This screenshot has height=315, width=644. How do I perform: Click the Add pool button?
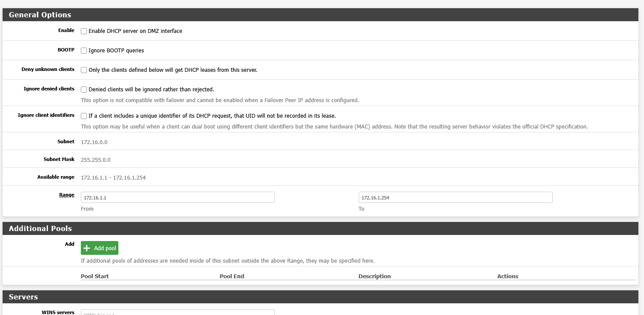(99, 247)
